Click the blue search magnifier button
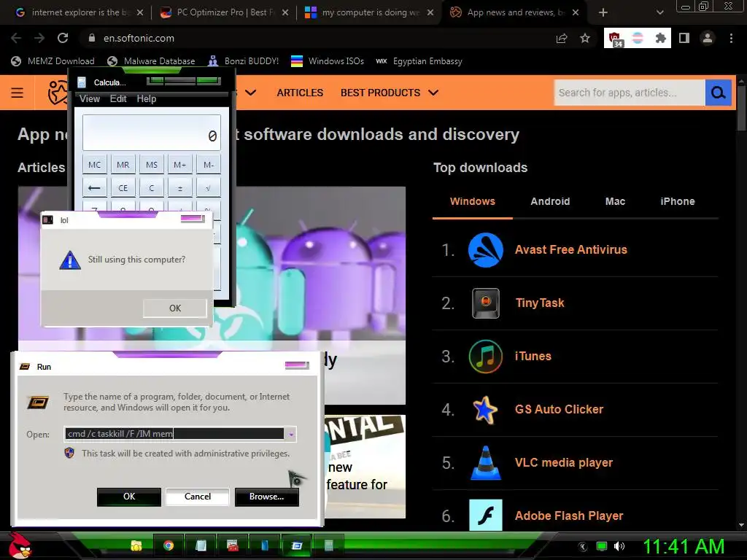 (x=718, y=93)
